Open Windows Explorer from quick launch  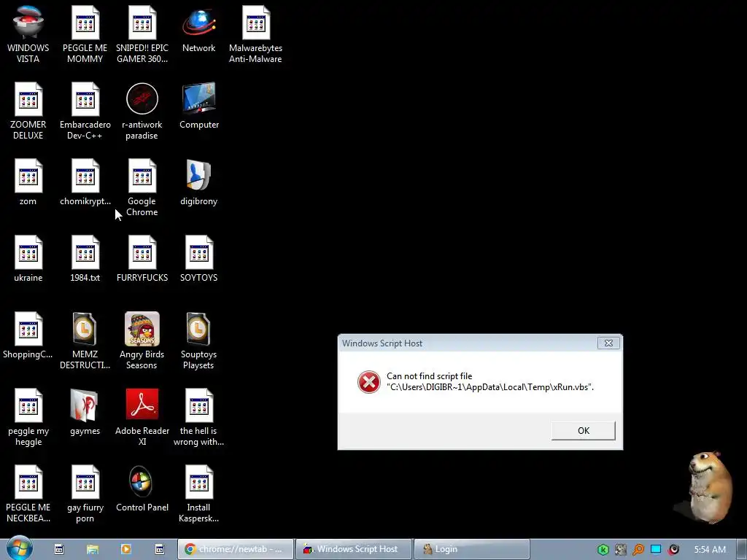tap(93, 549)
